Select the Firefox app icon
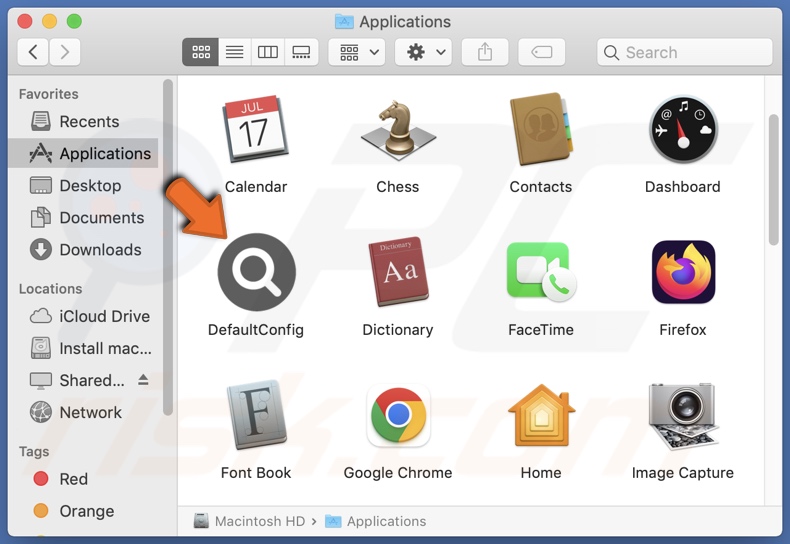This screenshot has width=790, height=544. point(683,272)
